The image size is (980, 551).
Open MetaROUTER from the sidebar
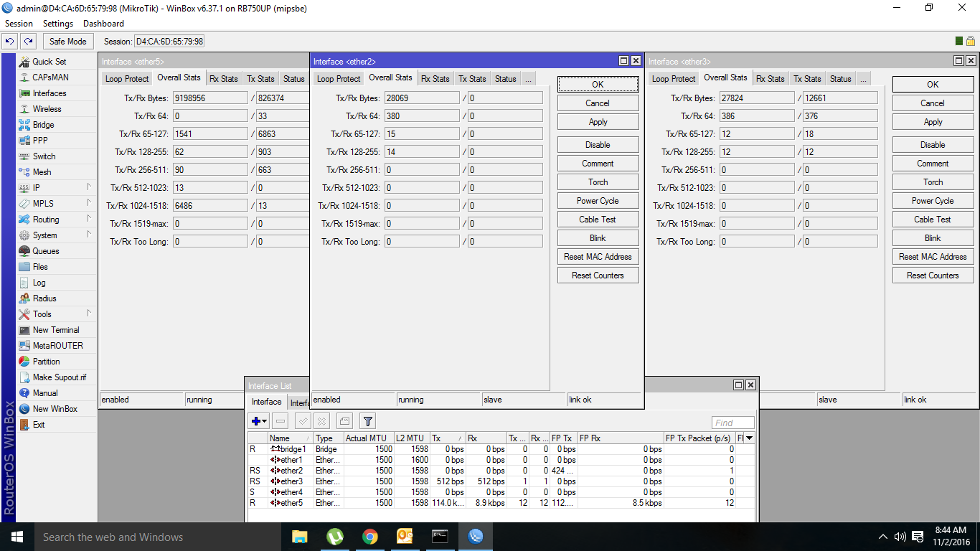point(57,346)
